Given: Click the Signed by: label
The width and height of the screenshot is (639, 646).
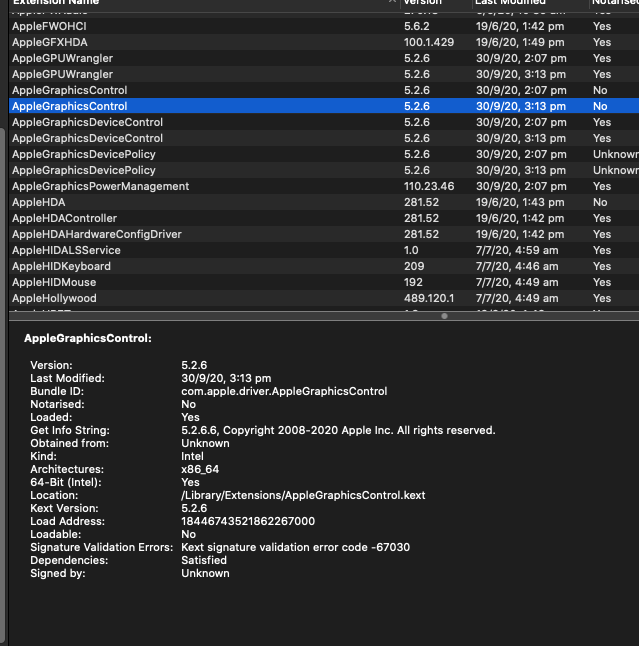Looking at the screenshot, I should (58, 573).
